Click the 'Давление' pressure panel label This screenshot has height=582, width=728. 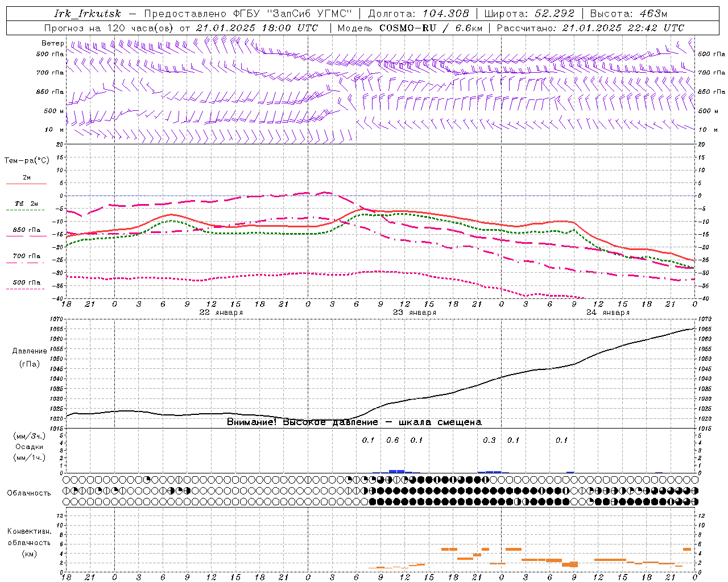click(30, 351)
